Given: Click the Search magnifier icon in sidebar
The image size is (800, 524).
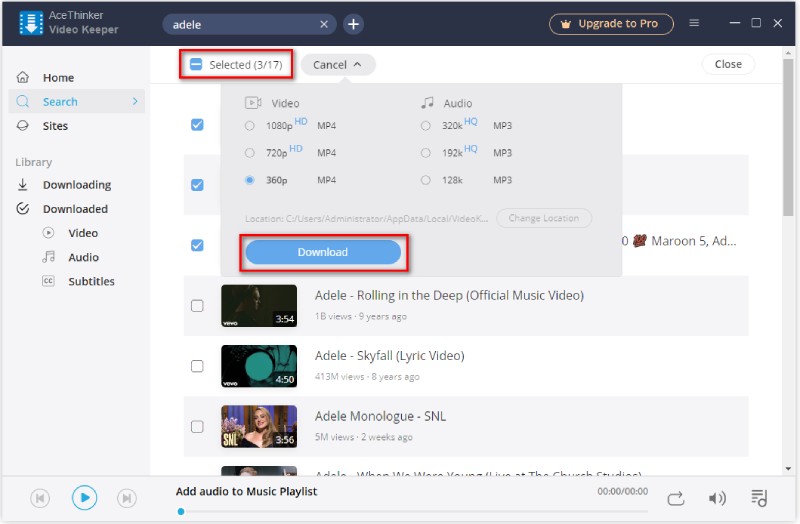Looking at the screenshot, I should coord(22,101).
